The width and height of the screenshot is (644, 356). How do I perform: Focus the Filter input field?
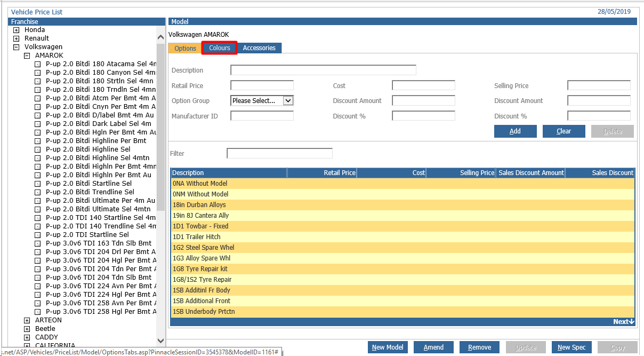pyautogui.click(x=279, y=154)
